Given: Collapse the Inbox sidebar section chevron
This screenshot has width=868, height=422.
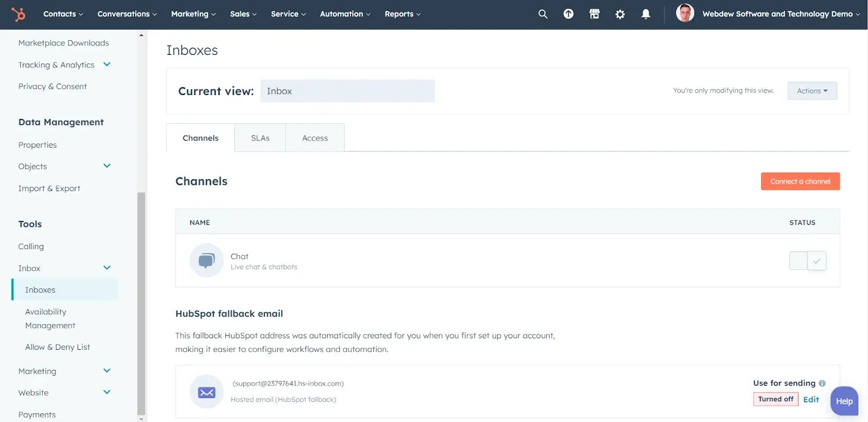Looking at the screenshot, I should pos(107,268).
